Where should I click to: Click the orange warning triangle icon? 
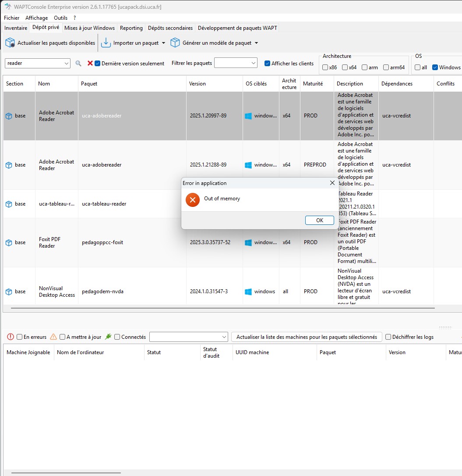pos(53,337)
